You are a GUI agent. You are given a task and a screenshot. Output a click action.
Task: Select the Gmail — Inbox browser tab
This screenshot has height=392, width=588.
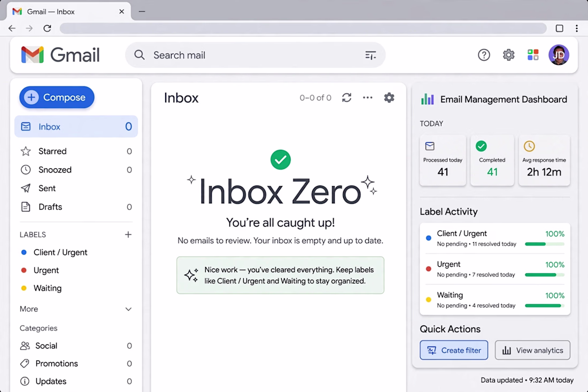coord(68,12)
